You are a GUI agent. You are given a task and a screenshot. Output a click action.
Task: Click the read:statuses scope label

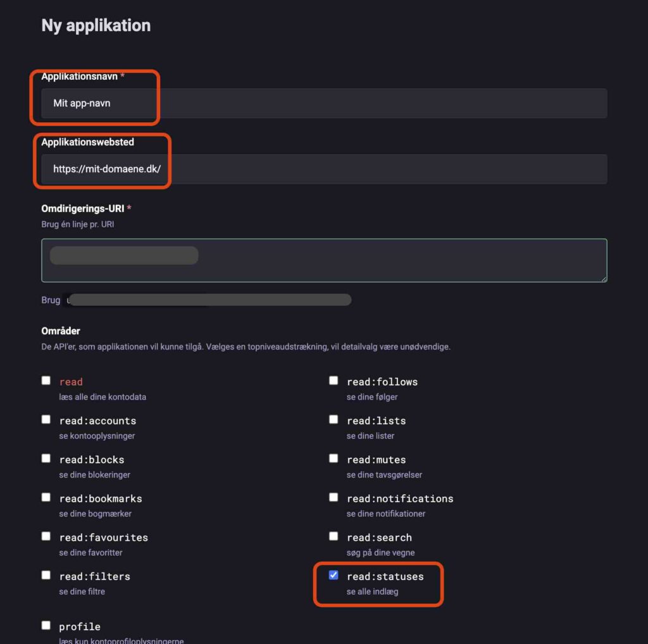tap(385, 576)
